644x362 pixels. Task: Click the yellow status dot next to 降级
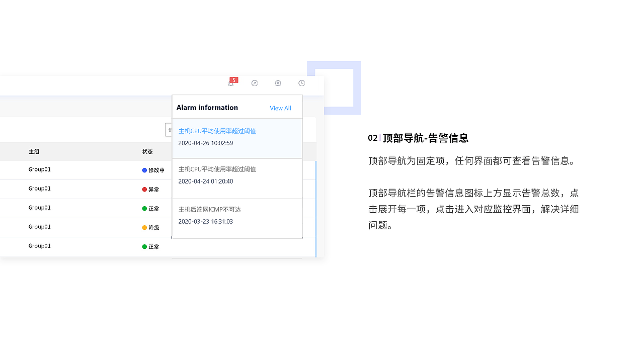point(144,227)
